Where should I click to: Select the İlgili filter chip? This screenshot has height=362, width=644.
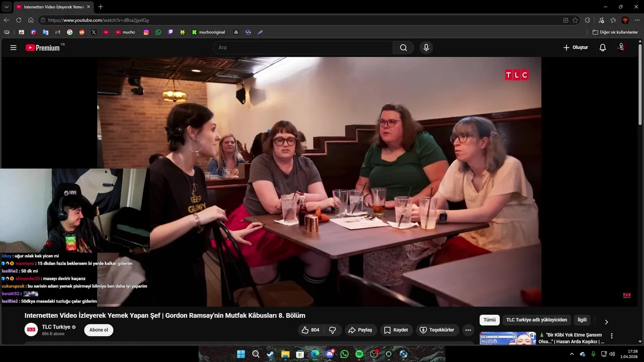pyautogui.click(x=582, y=320)
